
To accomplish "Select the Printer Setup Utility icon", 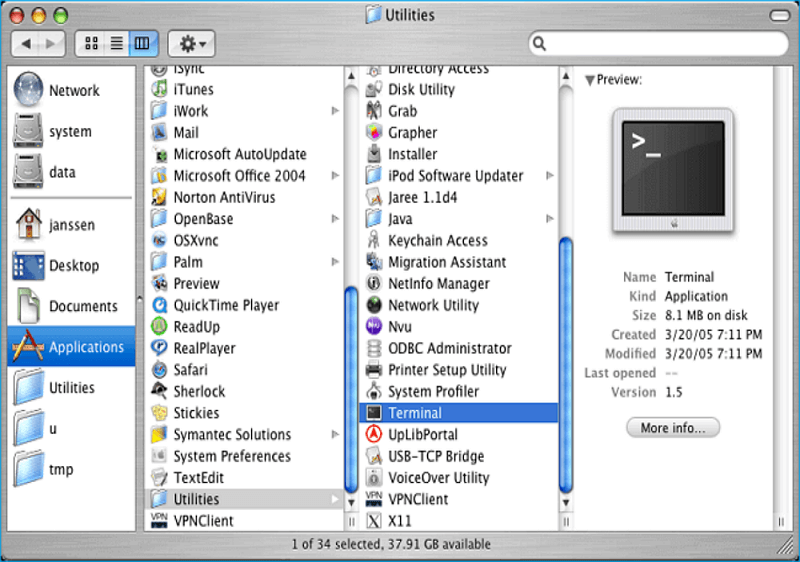I will (x=374, y=370).
